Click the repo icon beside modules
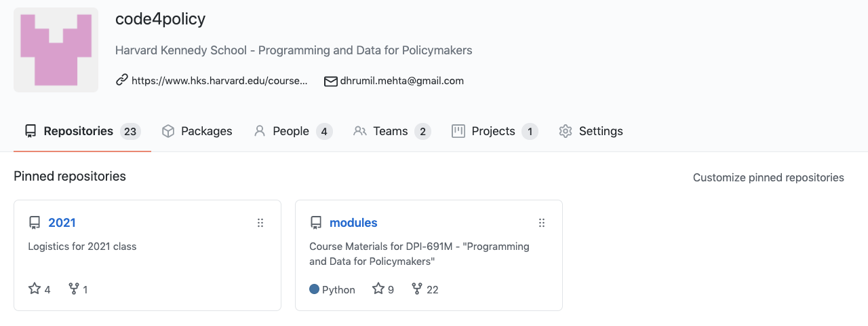868x326 pixels. [316, 223]
